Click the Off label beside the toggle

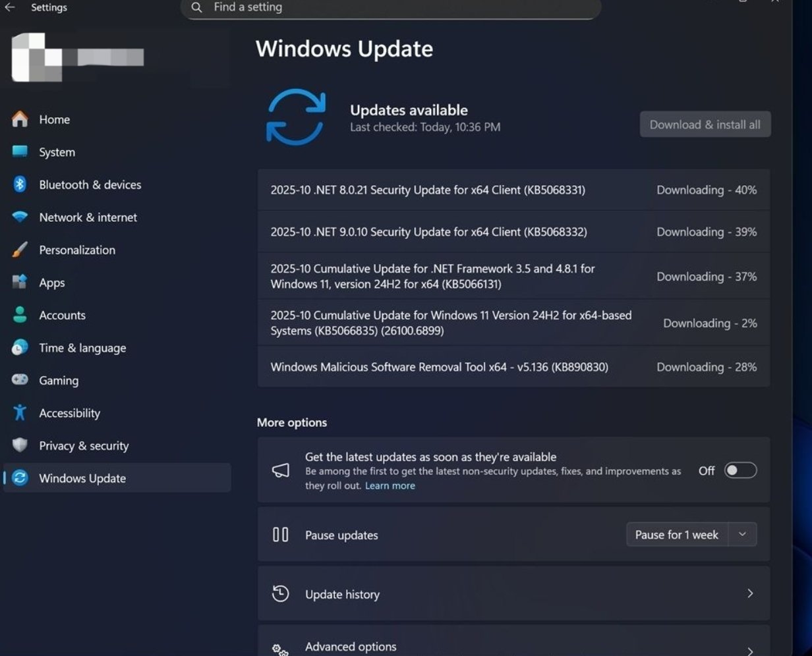pos(707,470)
